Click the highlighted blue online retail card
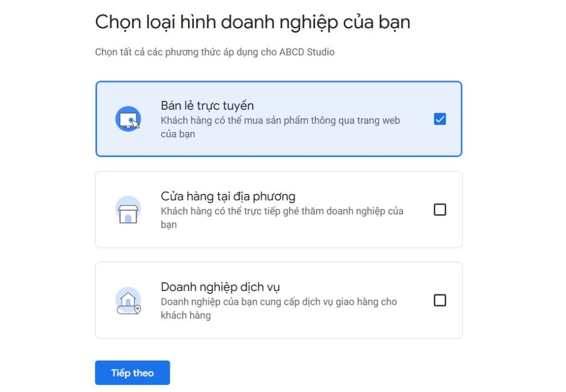This screenshot has height=392, width=566. (x=279, y=119)
